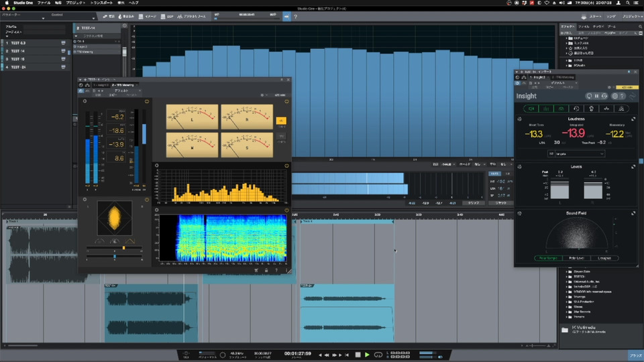644x362 pixels.
Task: Select the Polar Level button in Sound Field
Action: click(576, 258)
